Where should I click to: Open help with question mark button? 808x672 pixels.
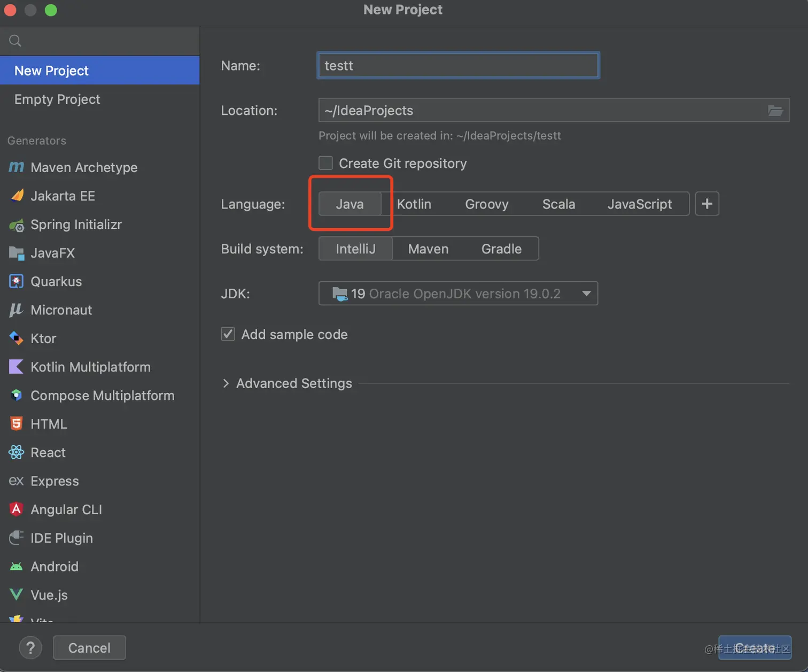coord(30,648)
